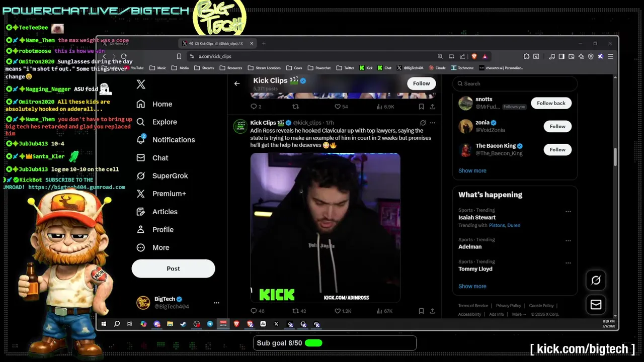644x362 pixels.
Task: View analytics showing 67K views
Action: click(x=385, y=311)
